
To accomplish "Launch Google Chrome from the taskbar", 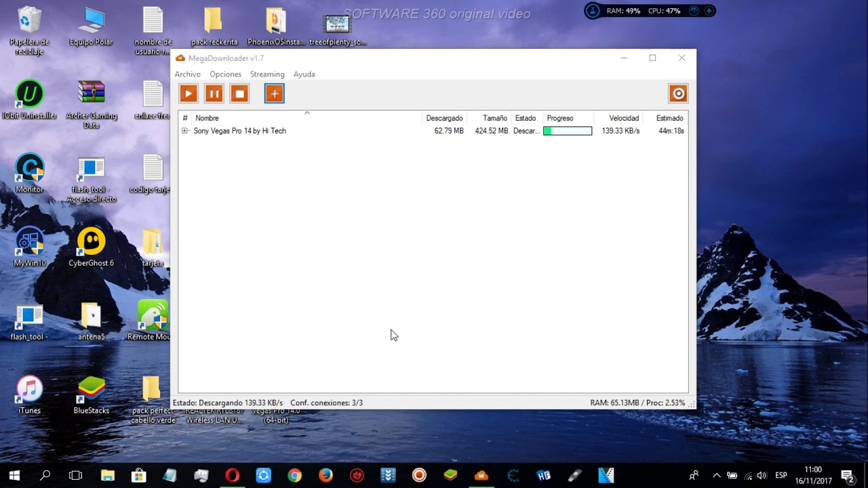I will pos(294,475).
